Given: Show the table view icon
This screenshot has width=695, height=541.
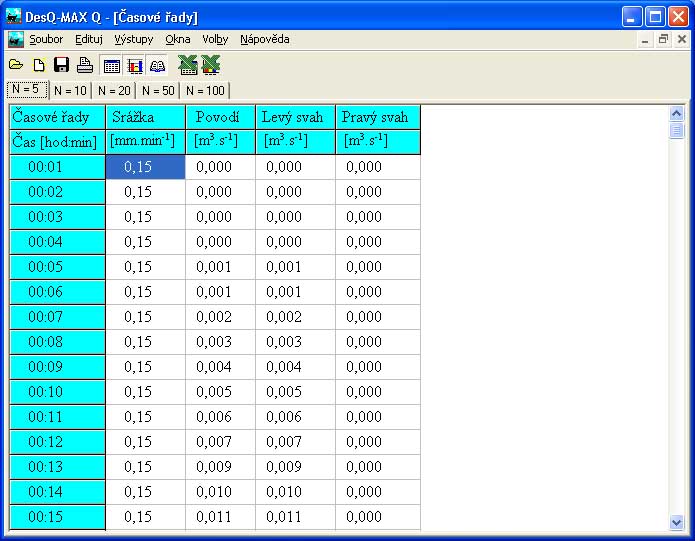Looking at the screenshot, I should [x=111, y=66].
